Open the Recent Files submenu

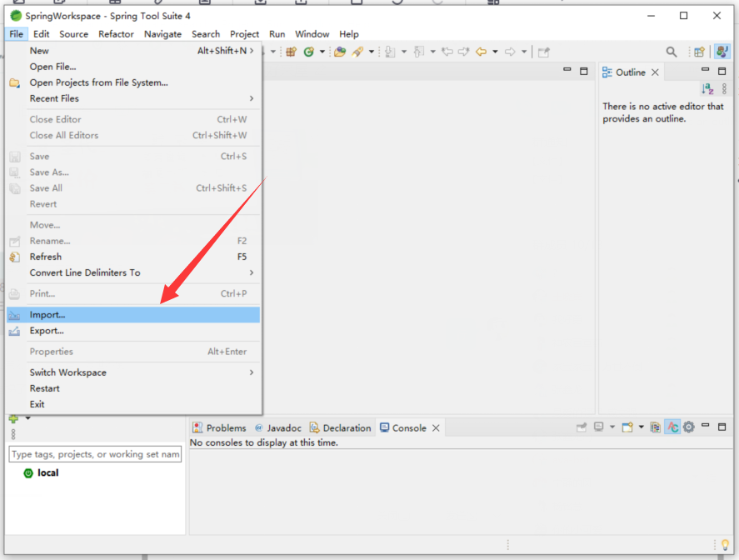tap(133, 98)
